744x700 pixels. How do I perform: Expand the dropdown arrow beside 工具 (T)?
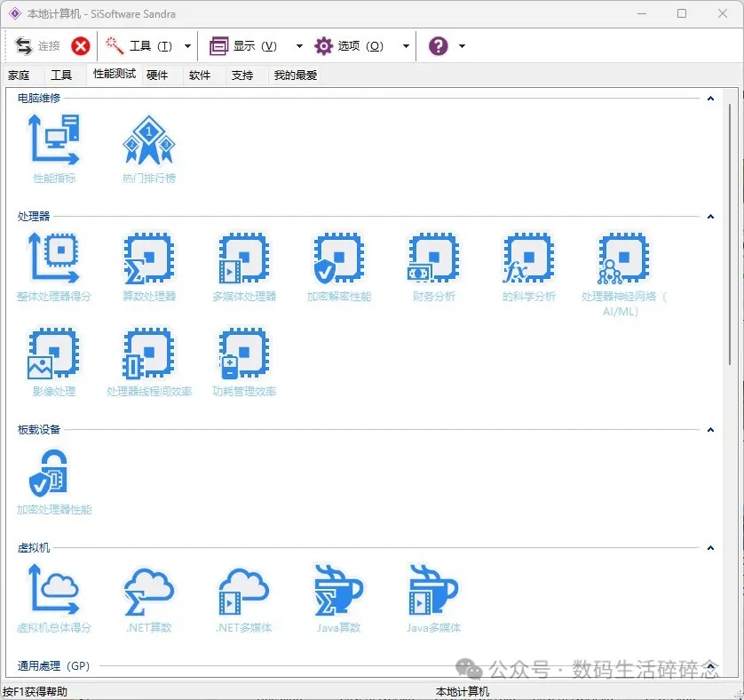188,46
